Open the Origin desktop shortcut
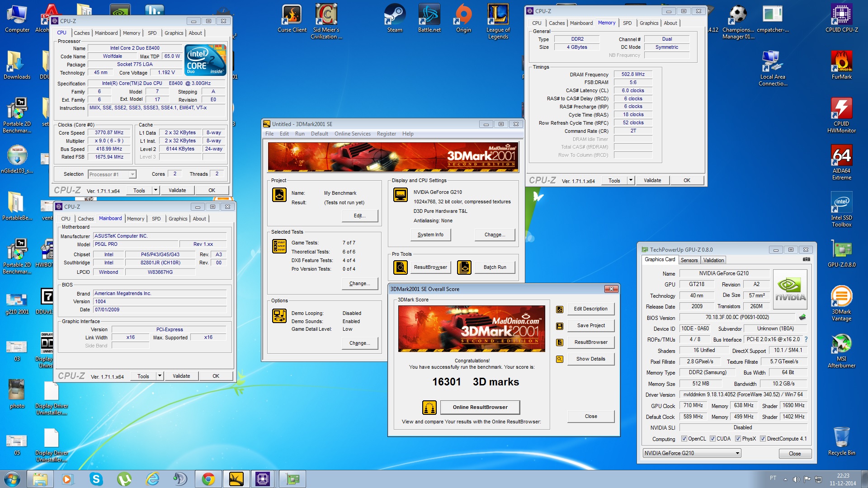 463,18
